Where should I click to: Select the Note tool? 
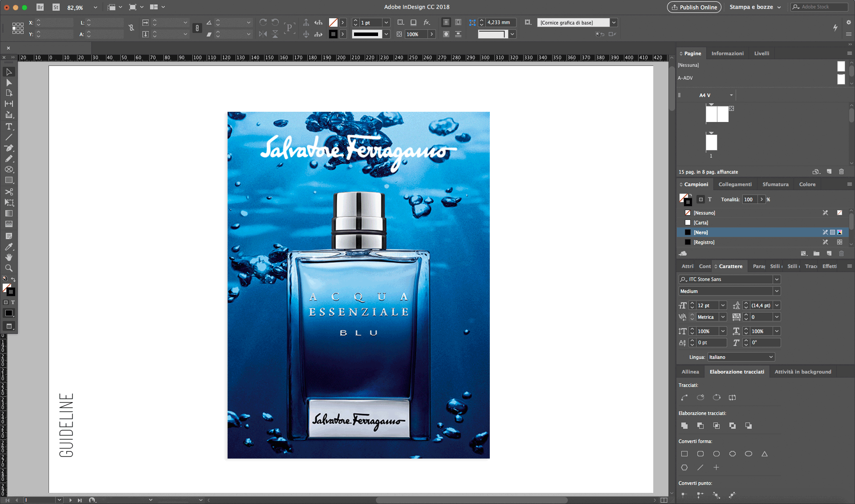(x=9, y=236)
